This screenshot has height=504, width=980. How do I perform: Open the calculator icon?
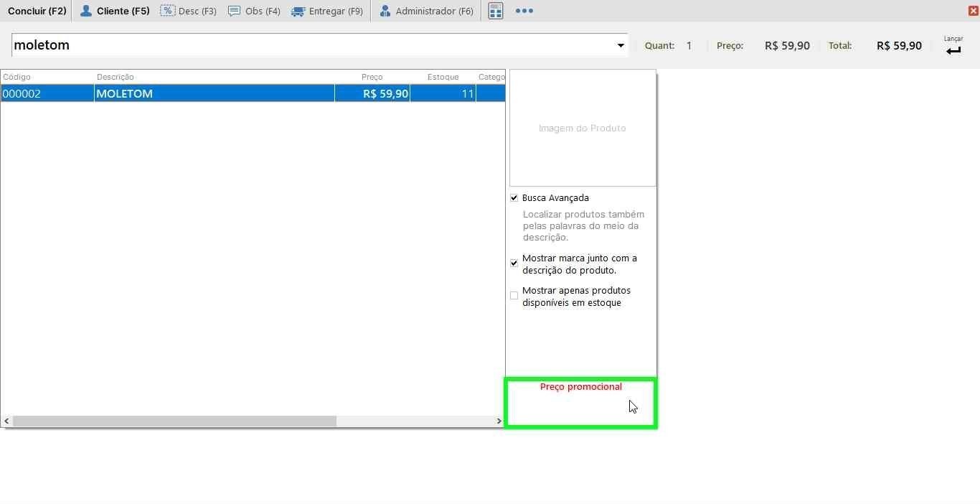496,11
